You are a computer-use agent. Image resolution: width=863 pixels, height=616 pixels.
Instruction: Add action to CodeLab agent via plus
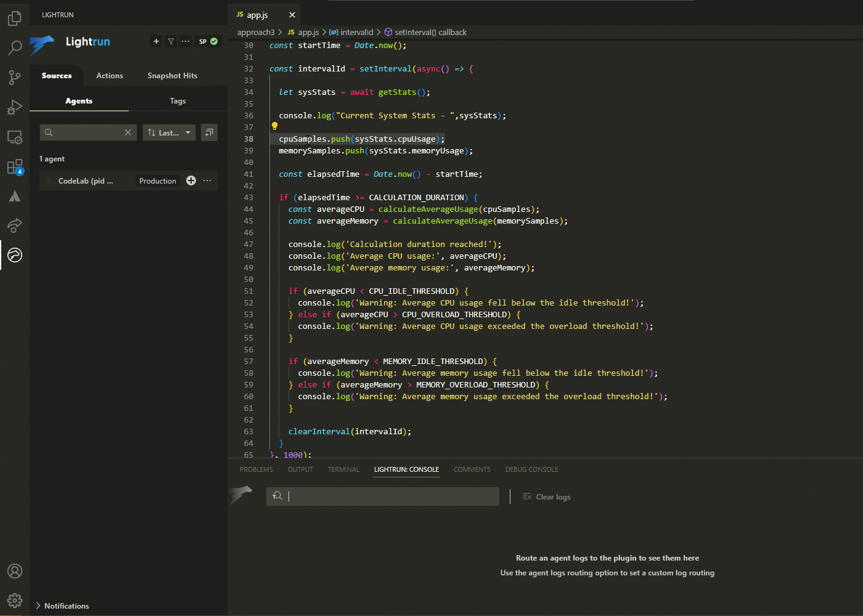tap(191, 180)
